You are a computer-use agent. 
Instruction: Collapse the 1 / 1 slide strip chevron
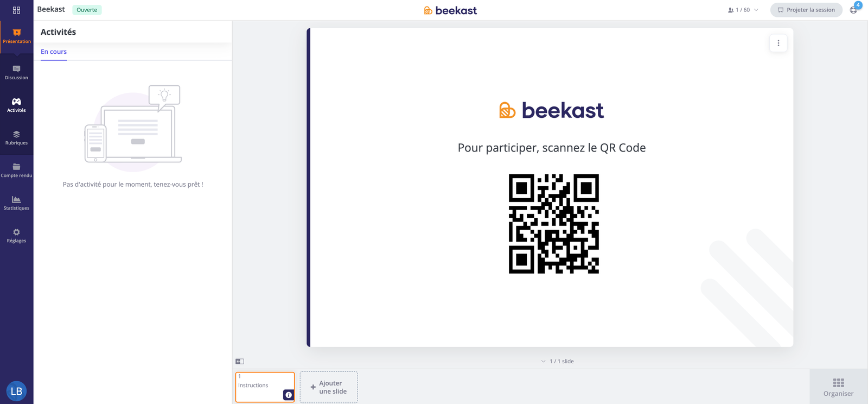point(543,361)
